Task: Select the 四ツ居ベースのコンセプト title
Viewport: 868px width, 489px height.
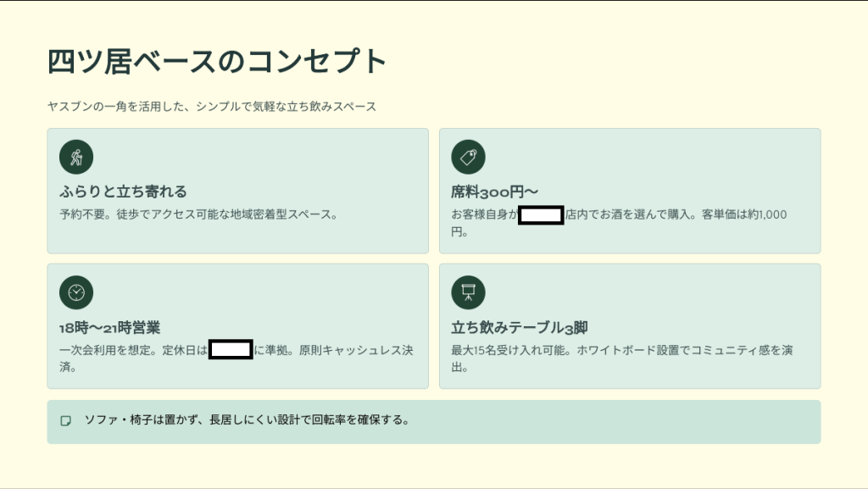Action: coord(217,62)
